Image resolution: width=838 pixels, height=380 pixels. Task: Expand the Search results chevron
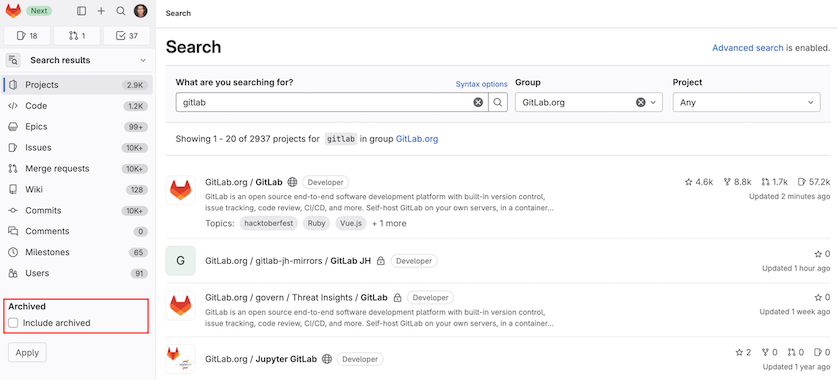point(143,60)
